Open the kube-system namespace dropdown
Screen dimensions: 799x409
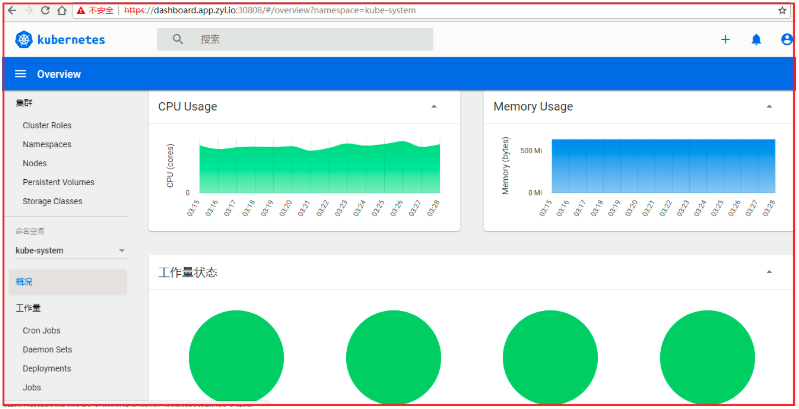click(x=71, y=251)
